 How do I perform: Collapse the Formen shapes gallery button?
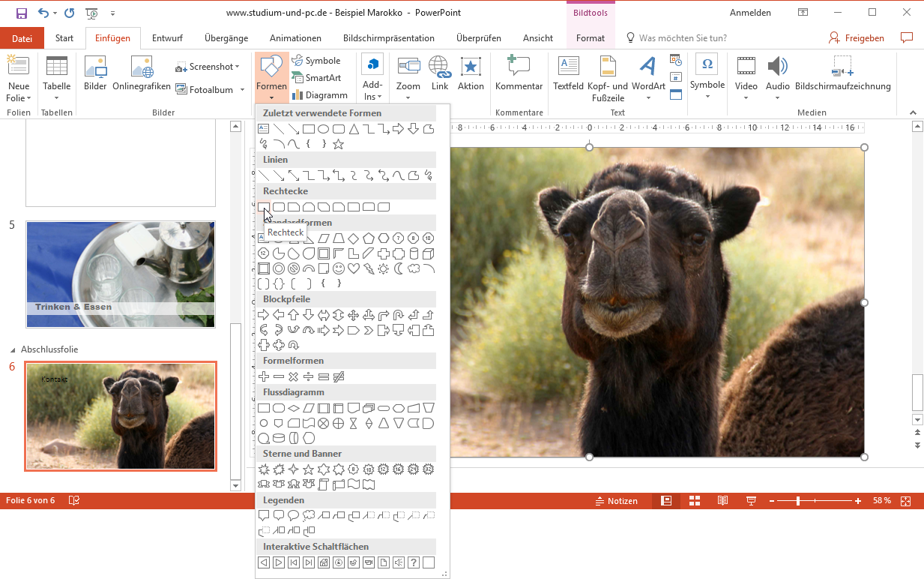[271, 79]
